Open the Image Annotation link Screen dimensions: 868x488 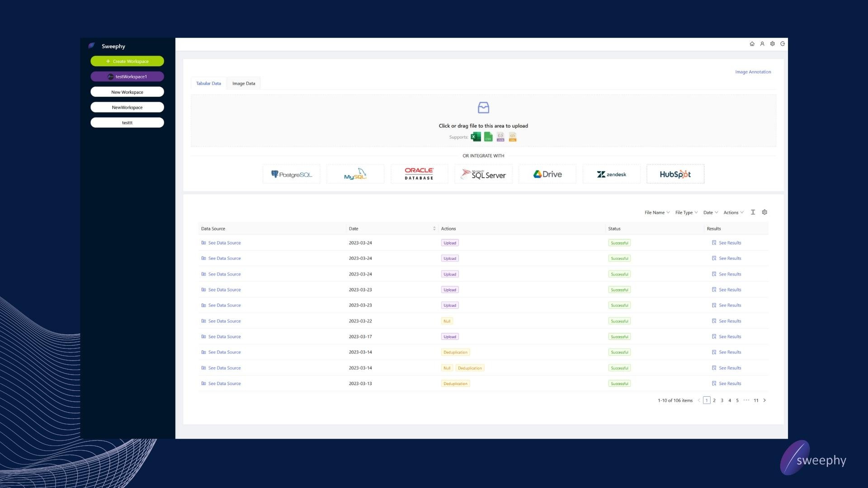point(753,72)
